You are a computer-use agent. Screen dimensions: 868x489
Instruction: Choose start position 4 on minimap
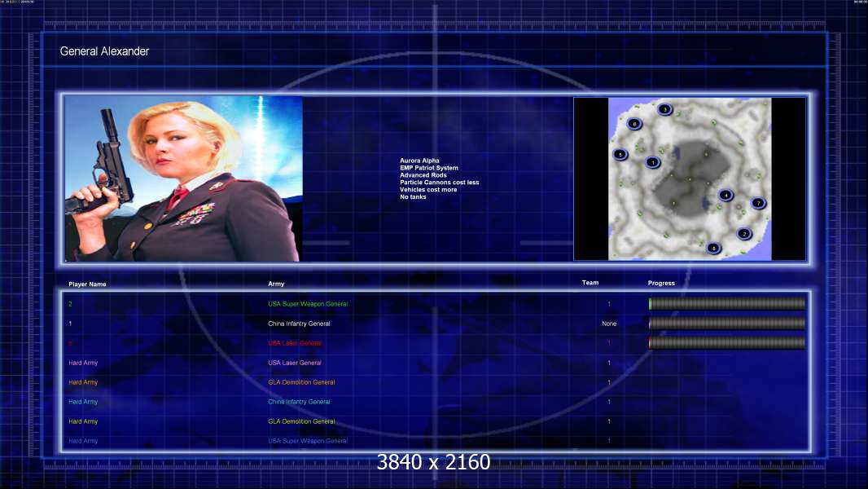tap(726, 195)
